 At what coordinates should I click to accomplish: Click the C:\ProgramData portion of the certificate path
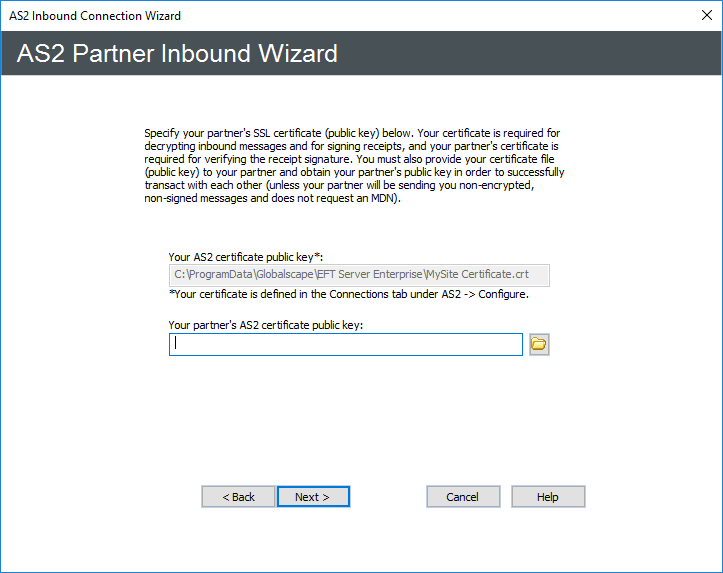tap(213, 276)
